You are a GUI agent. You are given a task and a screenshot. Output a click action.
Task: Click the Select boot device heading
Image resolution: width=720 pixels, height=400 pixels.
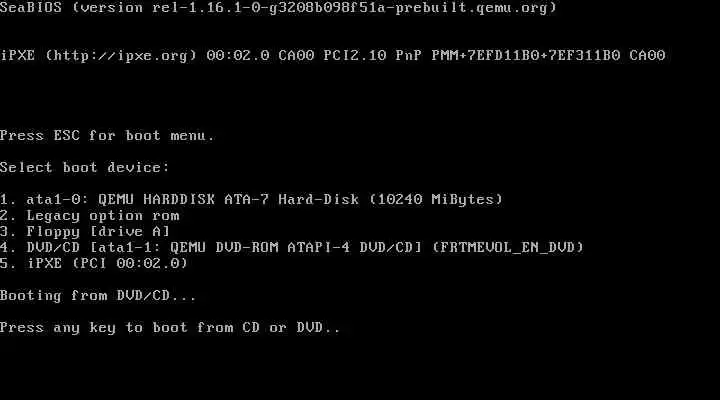pyautogui.click(x=85, y=167)
